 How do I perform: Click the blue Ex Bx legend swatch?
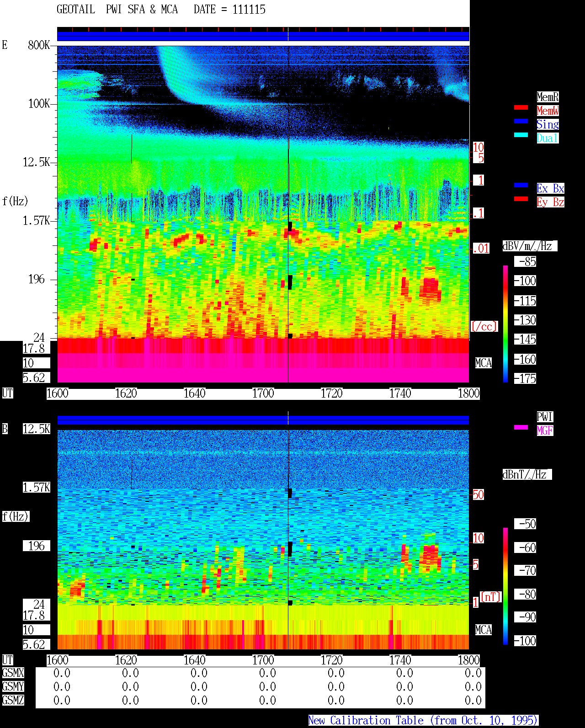click(x=521, y=185)
